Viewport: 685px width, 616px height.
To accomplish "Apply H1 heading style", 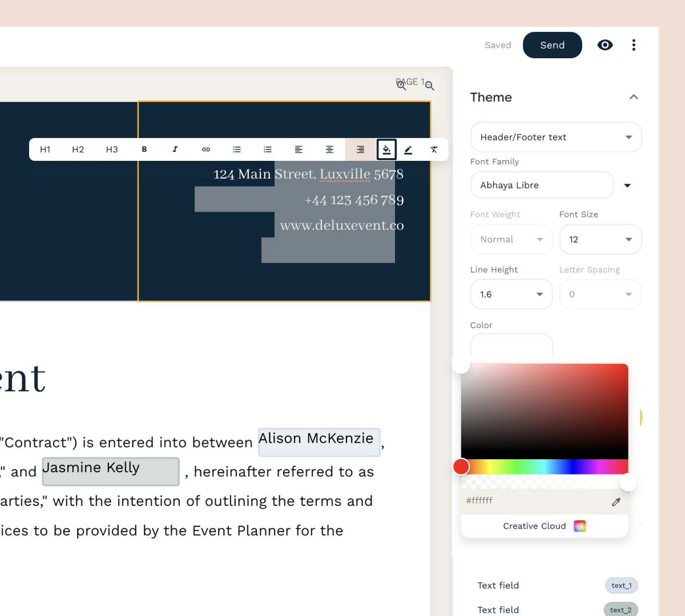I will point(45,149).
